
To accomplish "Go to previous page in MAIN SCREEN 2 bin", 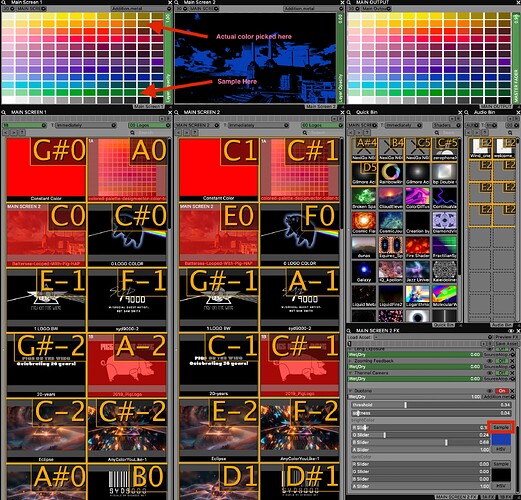I will pos(178,133).
